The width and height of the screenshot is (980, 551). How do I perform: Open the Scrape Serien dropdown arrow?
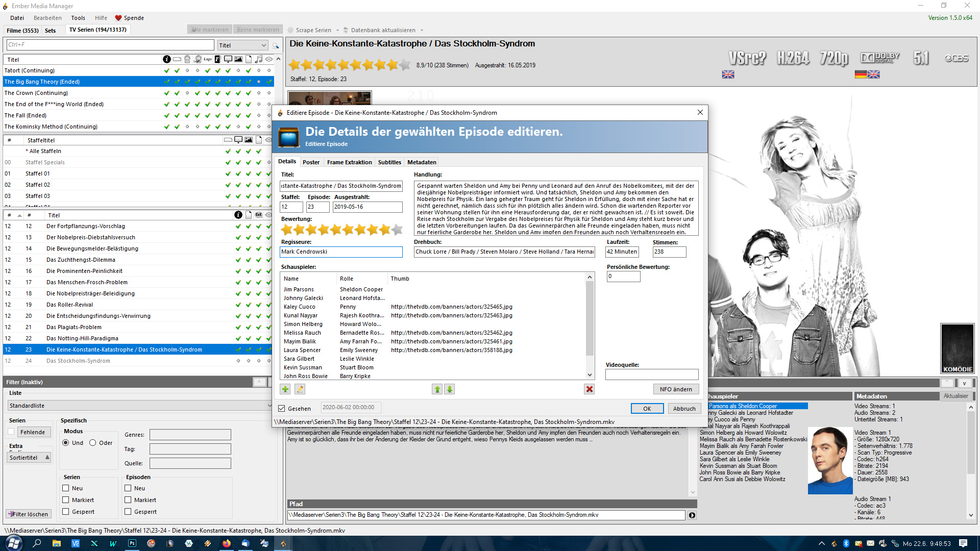[337, 30]
